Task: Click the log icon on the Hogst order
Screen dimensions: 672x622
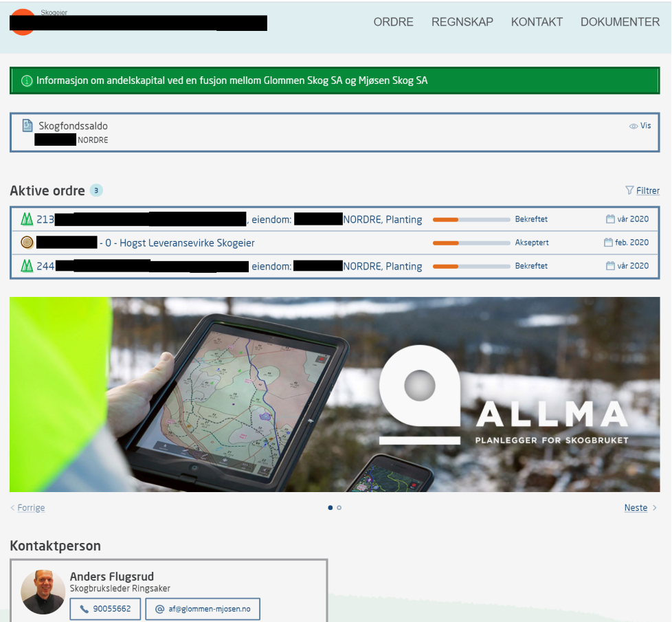Action: [x=27, y=243]
